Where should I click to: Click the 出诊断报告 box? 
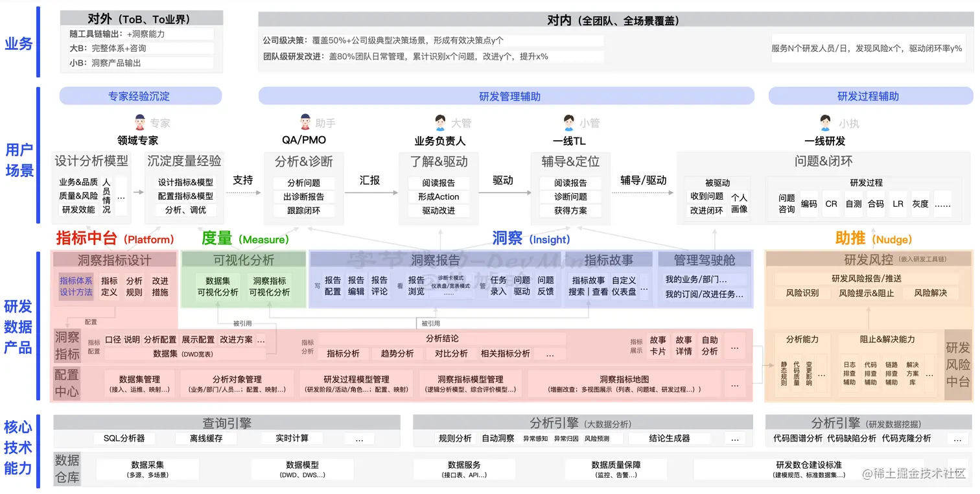click(x=304, y=196)
